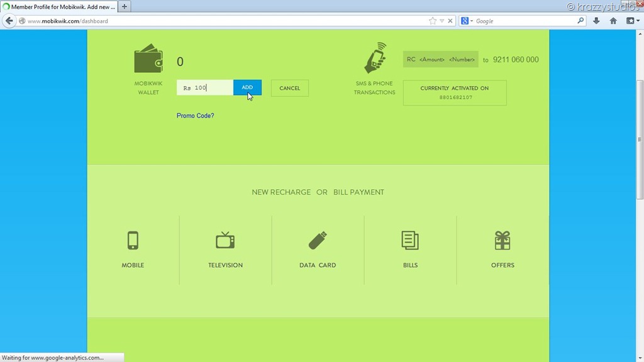Focus the Rs 100 amount field

(x=205, y=87)
